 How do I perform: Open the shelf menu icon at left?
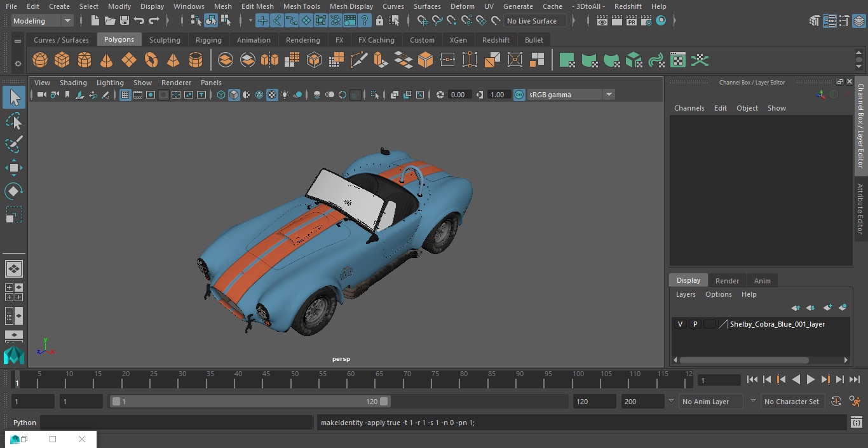pos(18,41)
